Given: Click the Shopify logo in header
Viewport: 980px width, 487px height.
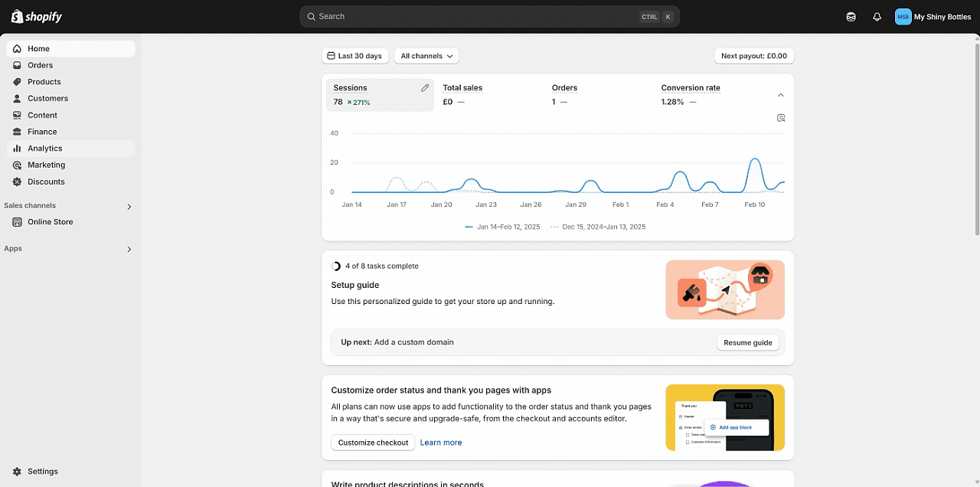Looking at the screenshot, I should click(37, 17).
